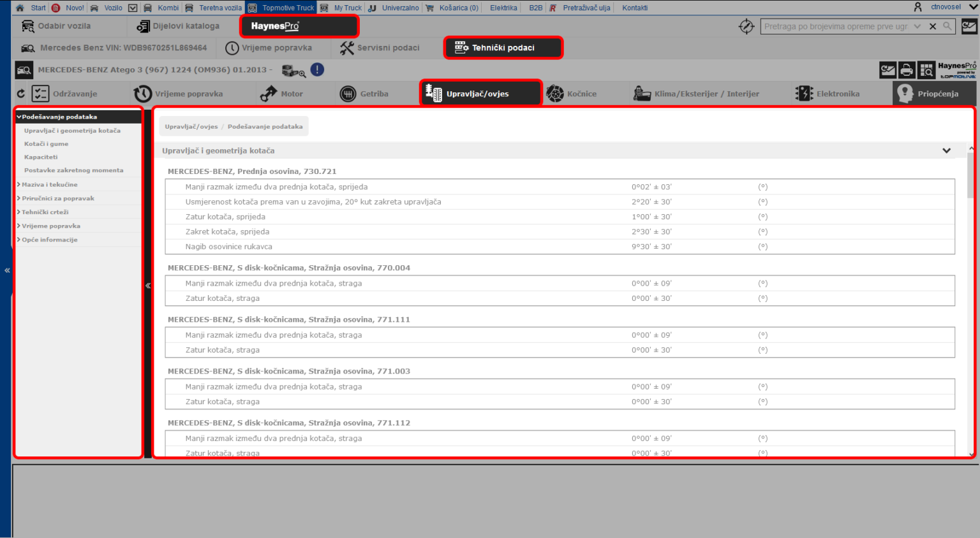
Task: Click the mail icon beside search box
Action: pos(969,26)
